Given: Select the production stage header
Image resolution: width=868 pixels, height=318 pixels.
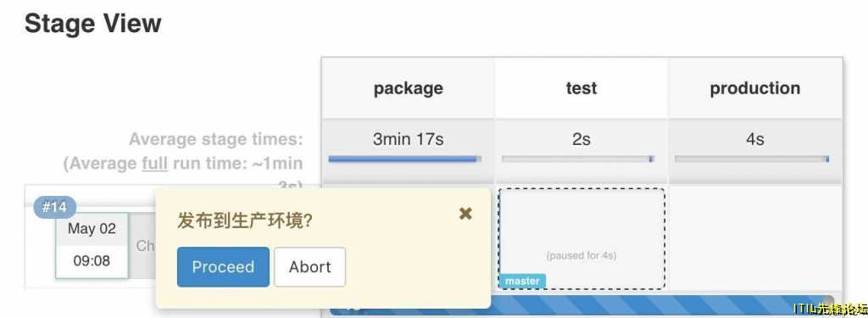Looking at the screenshot, I should coord(755,88).
